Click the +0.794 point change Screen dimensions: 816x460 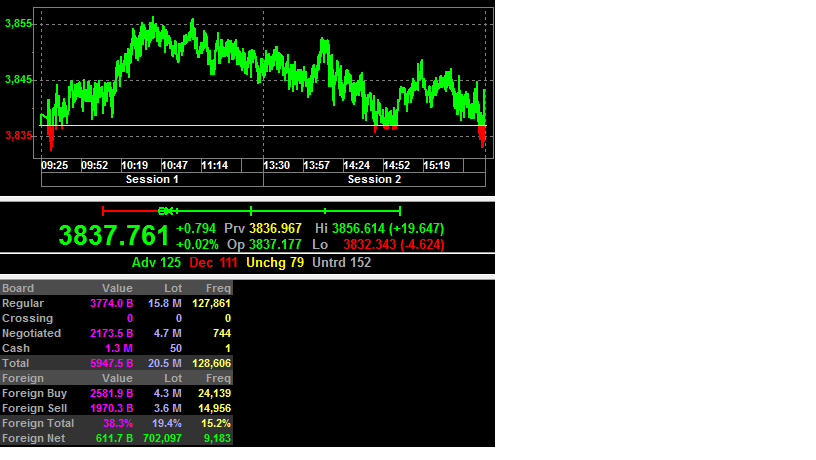(196, 228)
